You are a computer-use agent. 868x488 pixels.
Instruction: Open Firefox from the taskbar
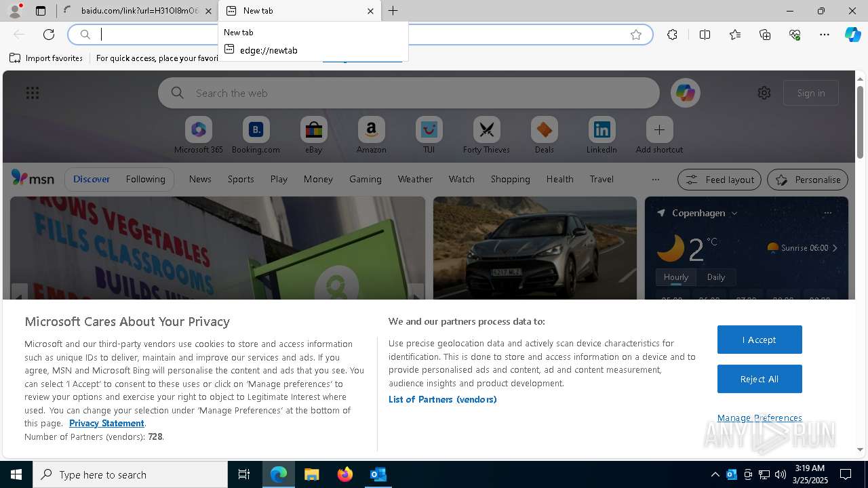[344, 474]
